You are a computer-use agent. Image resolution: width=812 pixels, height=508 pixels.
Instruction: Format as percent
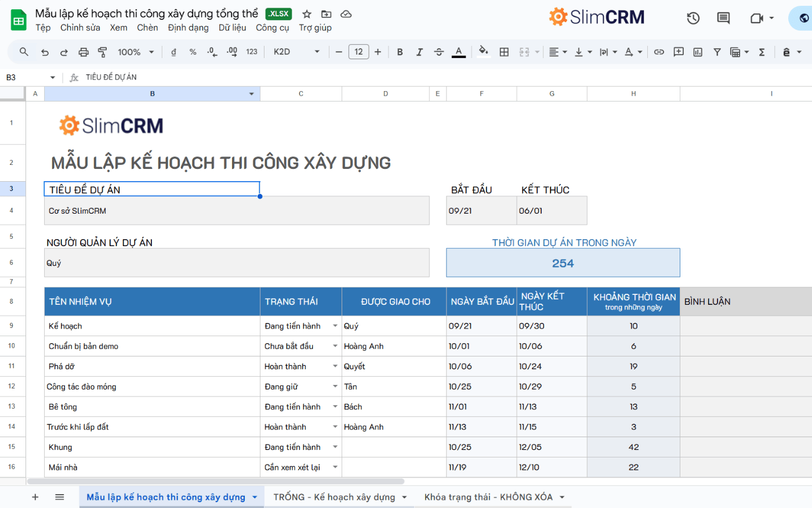click(x=193, y=52)
